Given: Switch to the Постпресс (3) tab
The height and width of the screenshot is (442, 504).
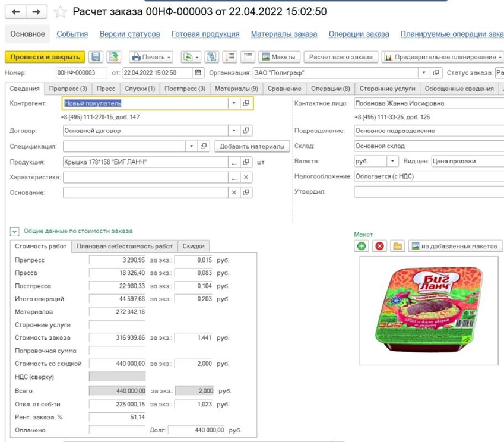Looking at the screenshot, I should click(185, 89).
